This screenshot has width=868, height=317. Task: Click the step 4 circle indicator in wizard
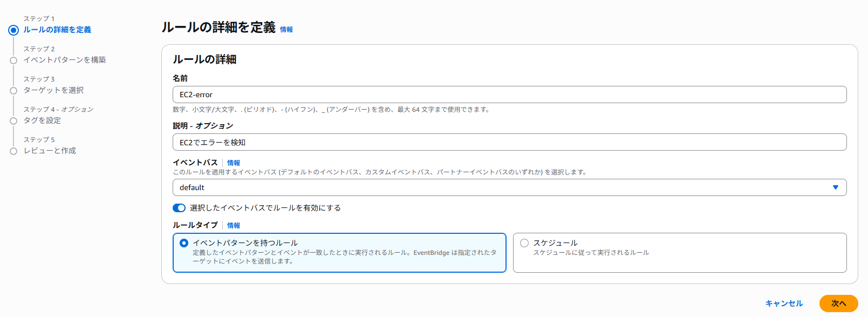point(13,121)
